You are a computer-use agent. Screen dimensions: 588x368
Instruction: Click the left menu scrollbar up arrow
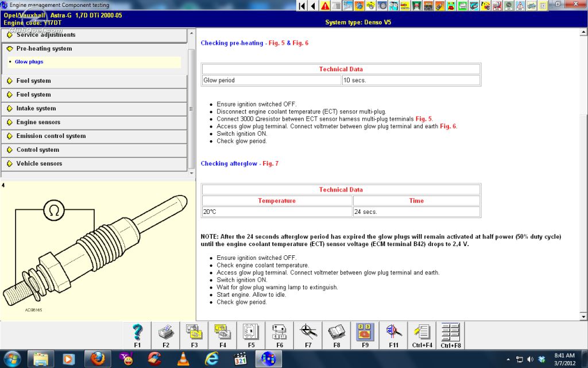point(192,33)
